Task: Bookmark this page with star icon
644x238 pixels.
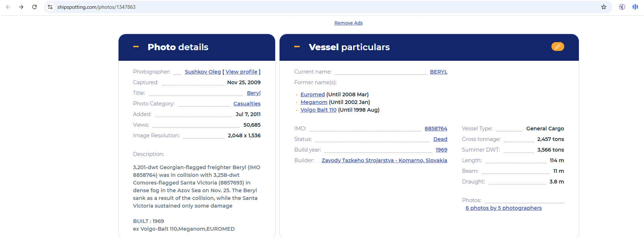Action: [604, 7]
